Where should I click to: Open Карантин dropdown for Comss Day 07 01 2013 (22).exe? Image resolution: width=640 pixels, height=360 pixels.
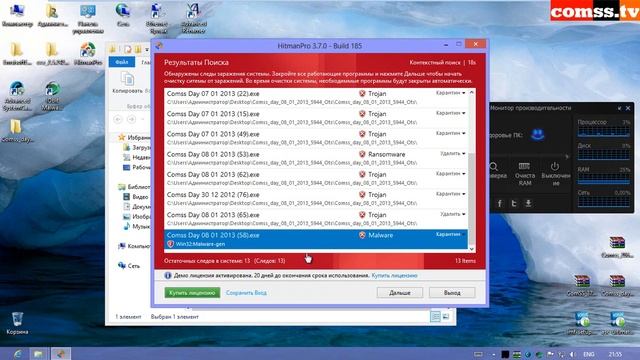pyautogui.click(x=451, y=93)
